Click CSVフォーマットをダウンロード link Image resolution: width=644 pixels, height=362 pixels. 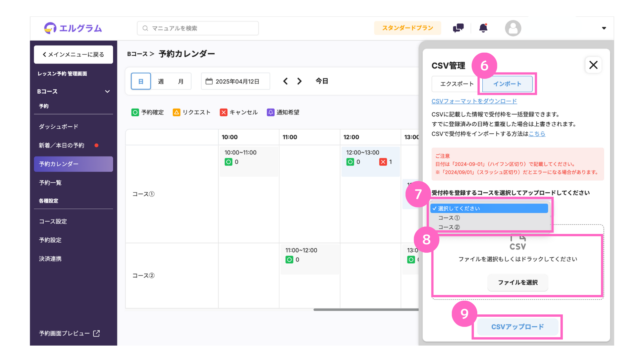click(474, 101)
